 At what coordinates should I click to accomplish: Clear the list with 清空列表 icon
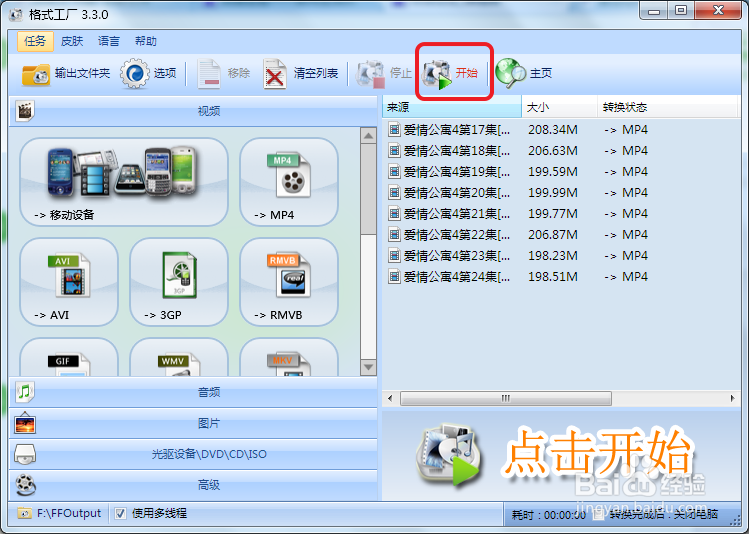tap(275, 74)
